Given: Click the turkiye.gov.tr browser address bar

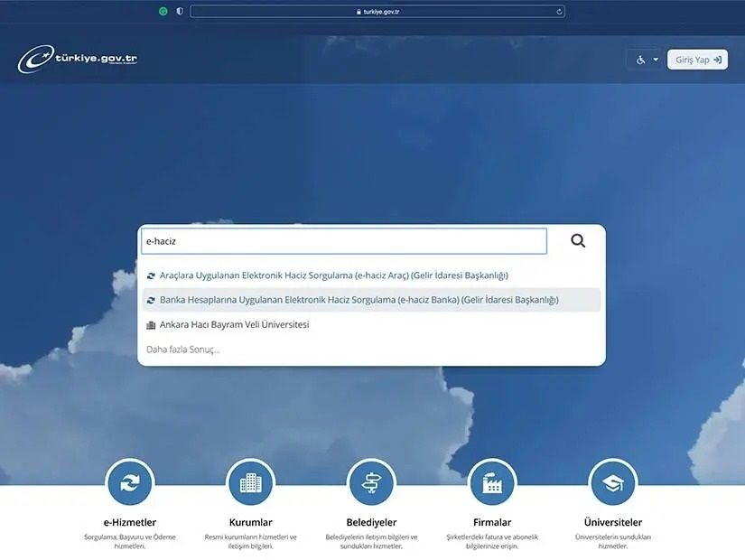Looking at the screenshot, I should tap(377, 12).
